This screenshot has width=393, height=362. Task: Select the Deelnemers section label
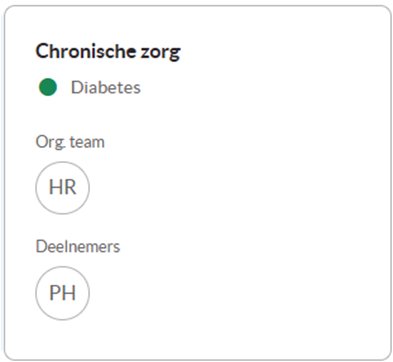[78, 247]
